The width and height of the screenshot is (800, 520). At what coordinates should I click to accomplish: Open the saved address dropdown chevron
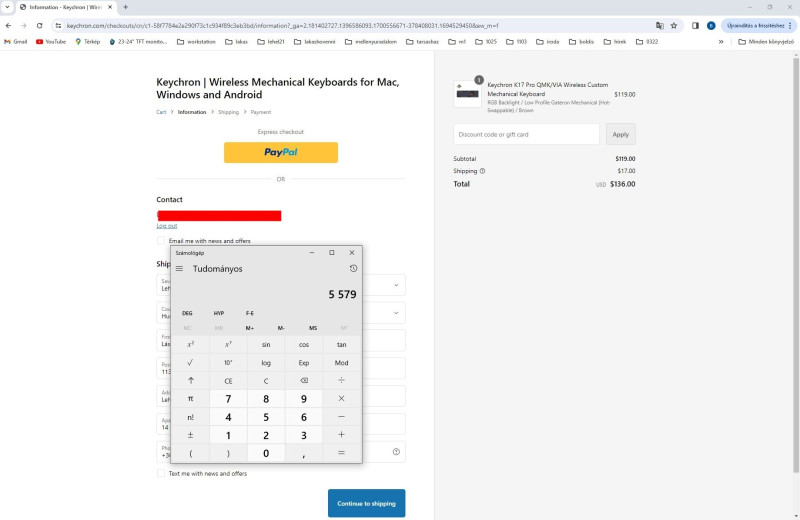pyautogui.click(x=396, y=285)
